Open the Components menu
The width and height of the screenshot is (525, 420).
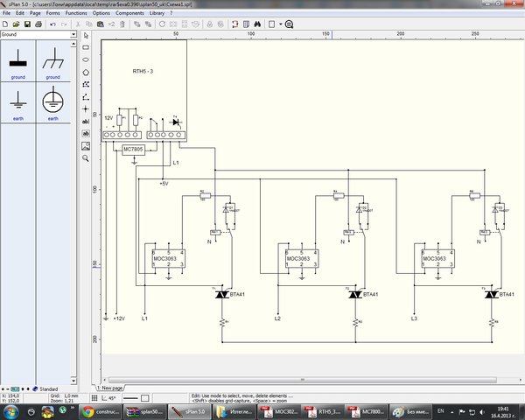tap(129, 13)
